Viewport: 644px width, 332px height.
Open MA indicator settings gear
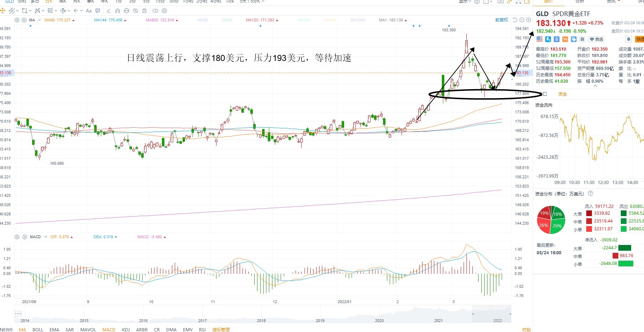(17, 20)
